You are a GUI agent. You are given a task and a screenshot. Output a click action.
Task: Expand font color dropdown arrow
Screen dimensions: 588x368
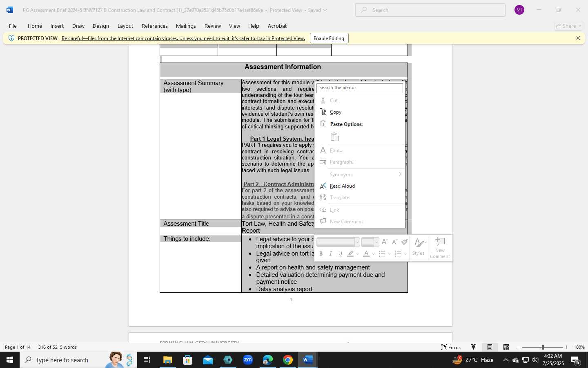point(373,254)
